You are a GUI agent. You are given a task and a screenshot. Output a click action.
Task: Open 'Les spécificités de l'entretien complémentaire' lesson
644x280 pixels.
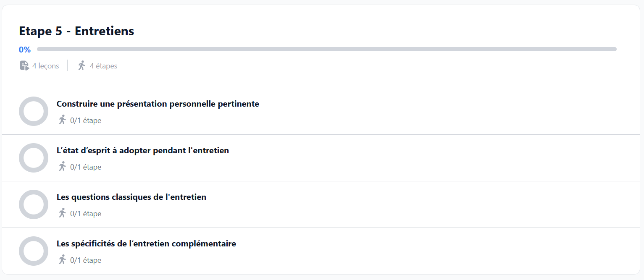(x=146, y=243)
